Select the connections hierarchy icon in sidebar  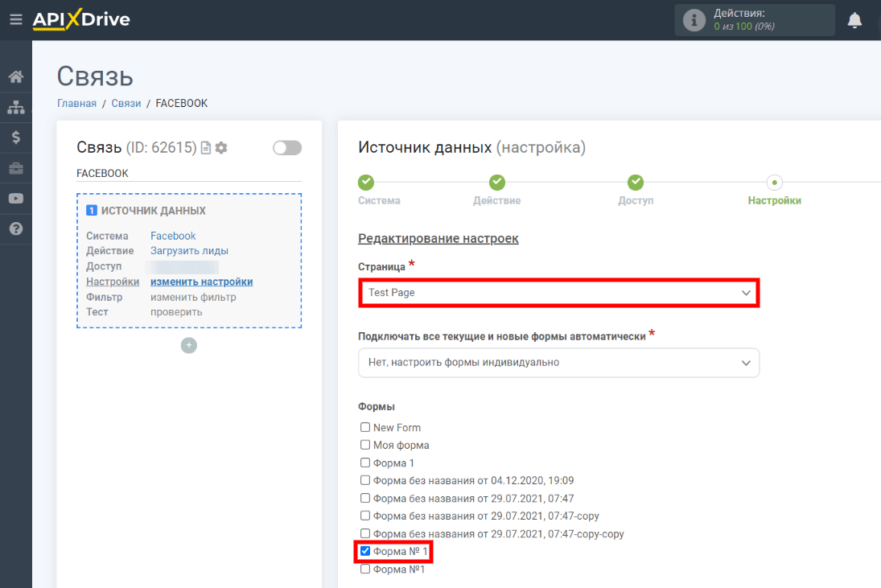pyautogui.click(x=15, y=105)
